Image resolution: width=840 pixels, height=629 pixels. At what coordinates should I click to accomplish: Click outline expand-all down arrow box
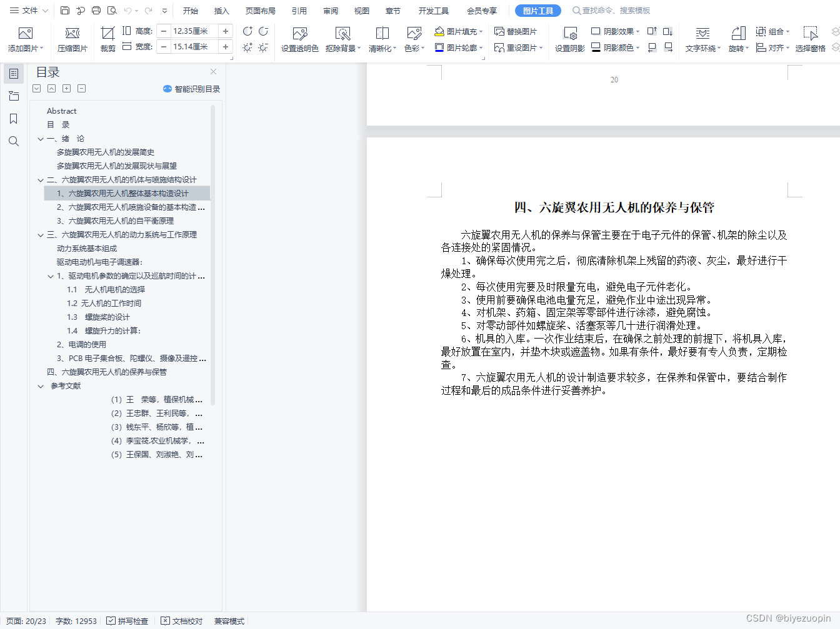(x=36, y=89)
